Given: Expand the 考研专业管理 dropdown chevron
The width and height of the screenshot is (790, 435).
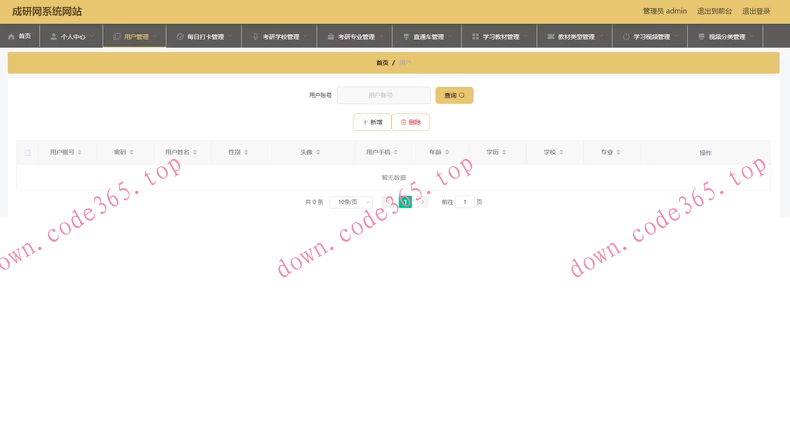Looking at the screenshot, I should pyautogui.click(x=381, y=36).
